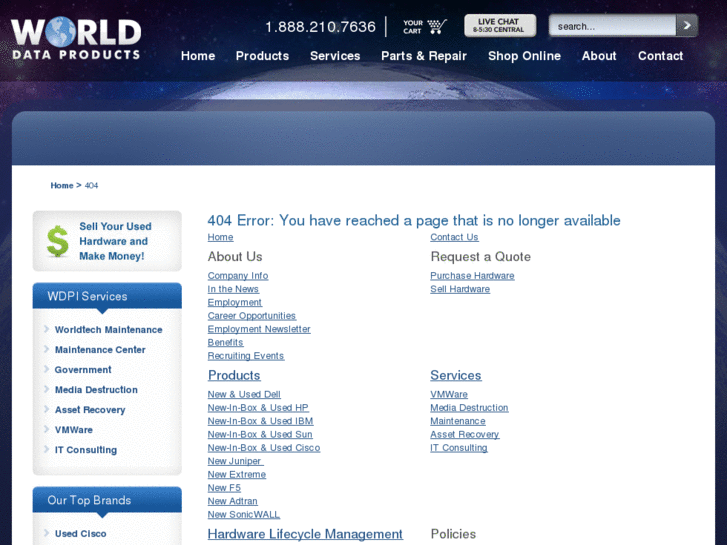
Task: Open the Hardware Lifecycle Management link
Action: pyautogui.click(x=305, y=534)
